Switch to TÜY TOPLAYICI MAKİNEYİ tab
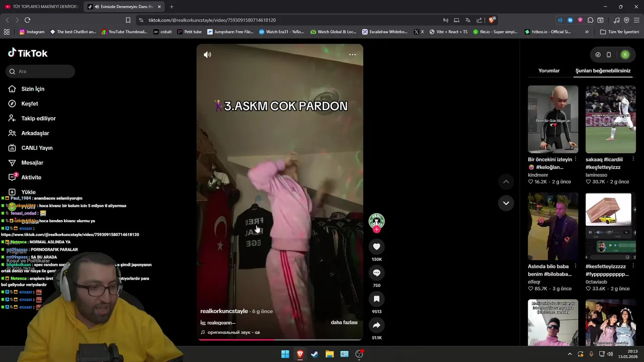The height and width of the screenshot is (362, 644). coord(42,7)
